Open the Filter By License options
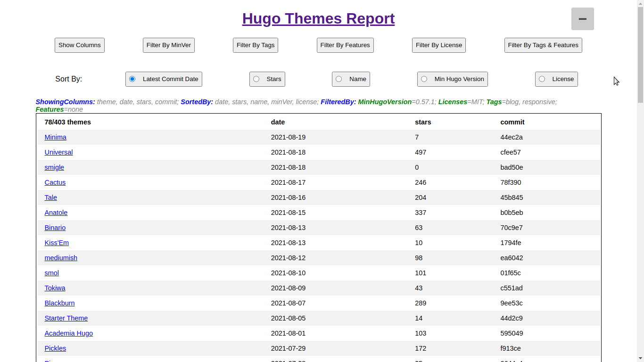Screen dimensions: 644x362 (438, 45)
